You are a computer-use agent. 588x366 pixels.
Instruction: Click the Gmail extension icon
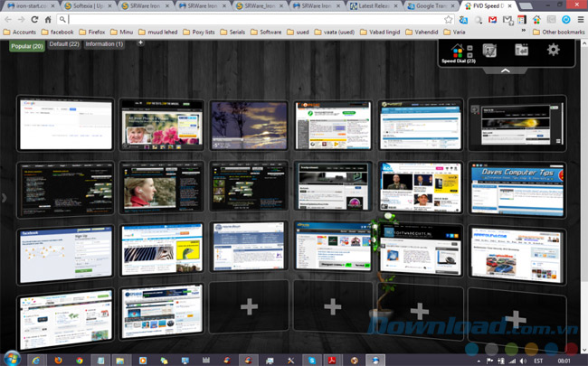[x=491, y=19]
